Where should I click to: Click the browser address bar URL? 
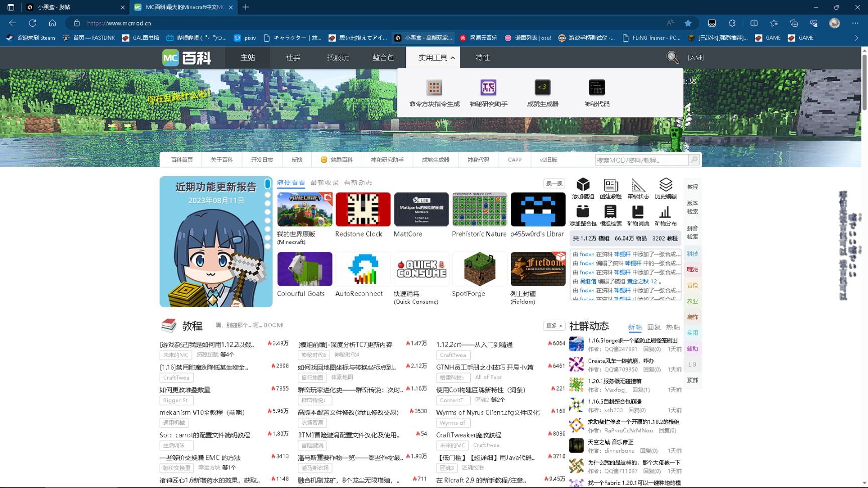119,23
